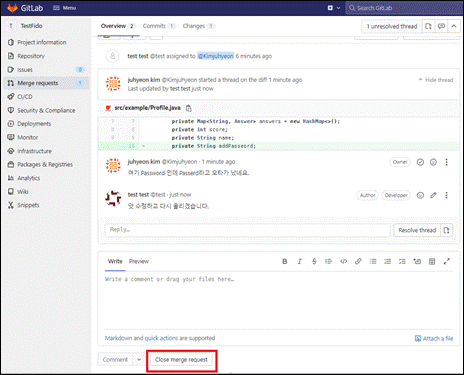Image resolution: width=464 pixels, height=375 pixels.
Task: Open the Menu hamburger in top bar
Action: 65,8
